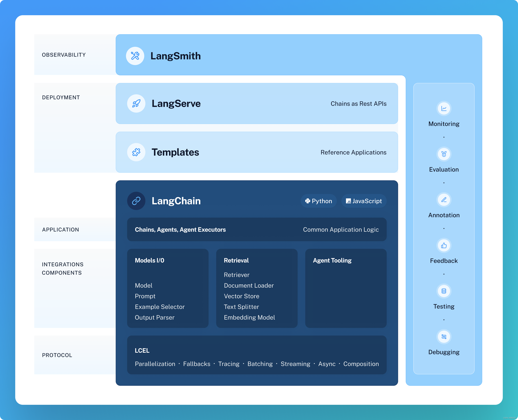Click the LCEL heading

coord(142,351)
